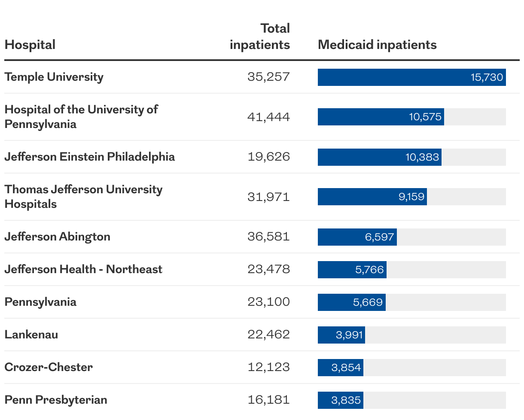Click the Hospital column header
Viewport: 524px width, 420px height.
click(x=30, y=45)
